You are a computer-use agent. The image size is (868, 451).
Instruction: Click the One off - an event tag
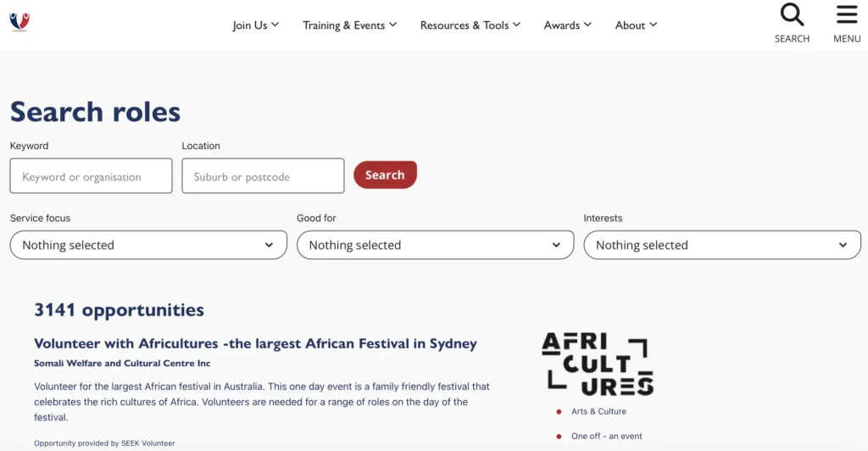coord(606,437)
